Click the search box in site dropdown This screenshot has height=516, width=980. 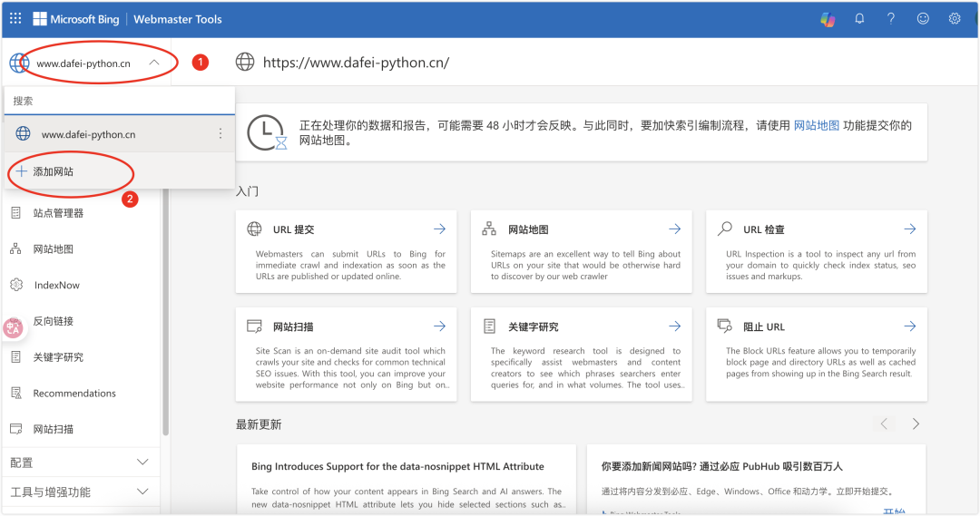[x=120, y=101]
